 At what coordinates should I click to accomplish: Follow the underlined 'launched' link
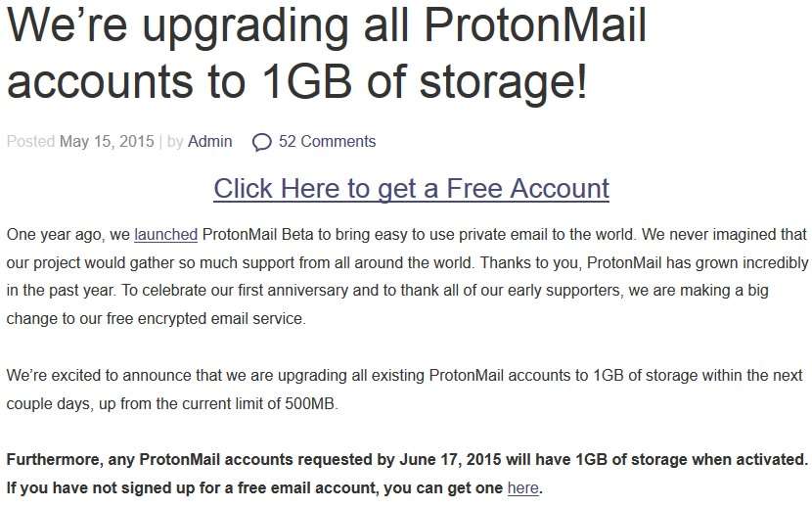click(x=165, y=235)
